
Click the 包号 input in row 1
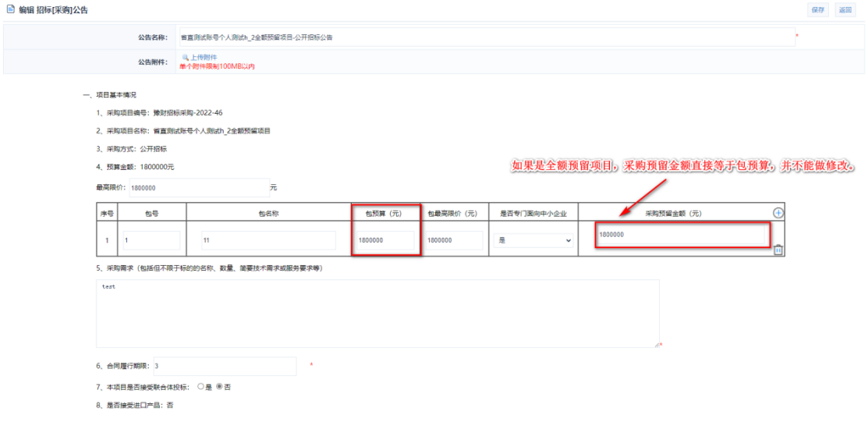(151, 240)
